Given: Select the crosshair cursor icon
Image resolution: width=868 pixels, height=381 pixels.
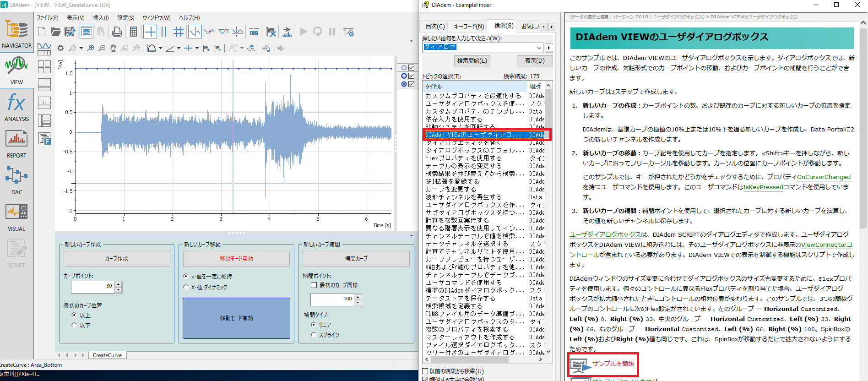Looking at the screenshot, I should pos(150,32).
